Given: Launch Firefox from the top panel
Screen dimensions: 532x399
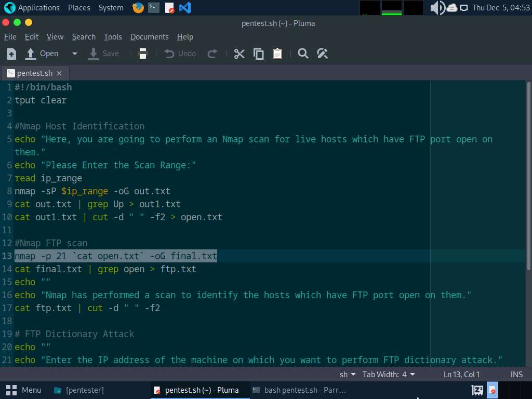Looking at the screenshot, I should point(138,7).
